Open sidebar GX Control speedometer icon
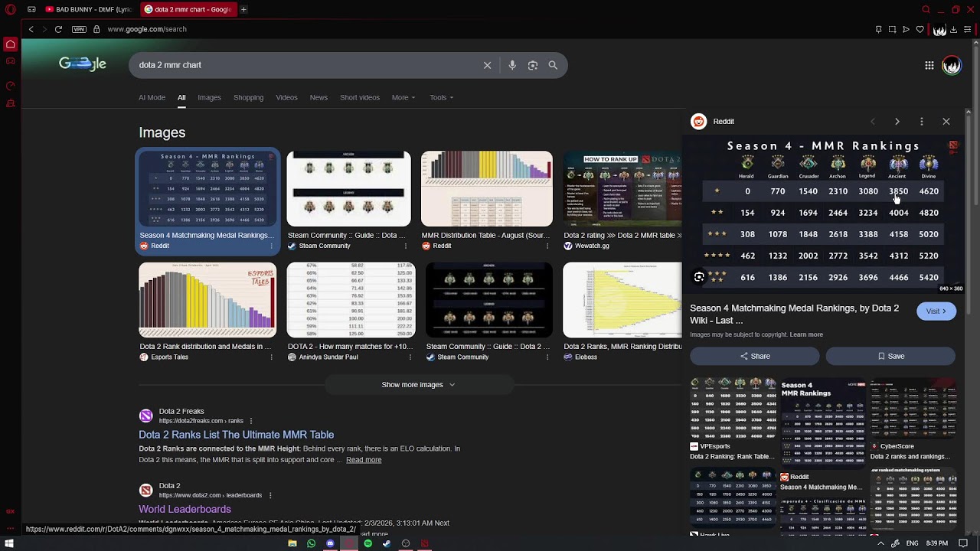The image size is (980, 551). [10, 86]
